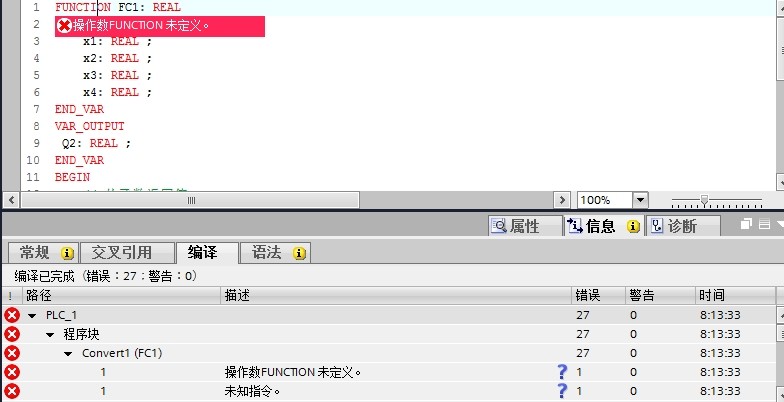Open help question mark for 未知指令 error
The image size is (784, 402).
tap(562, 390)
